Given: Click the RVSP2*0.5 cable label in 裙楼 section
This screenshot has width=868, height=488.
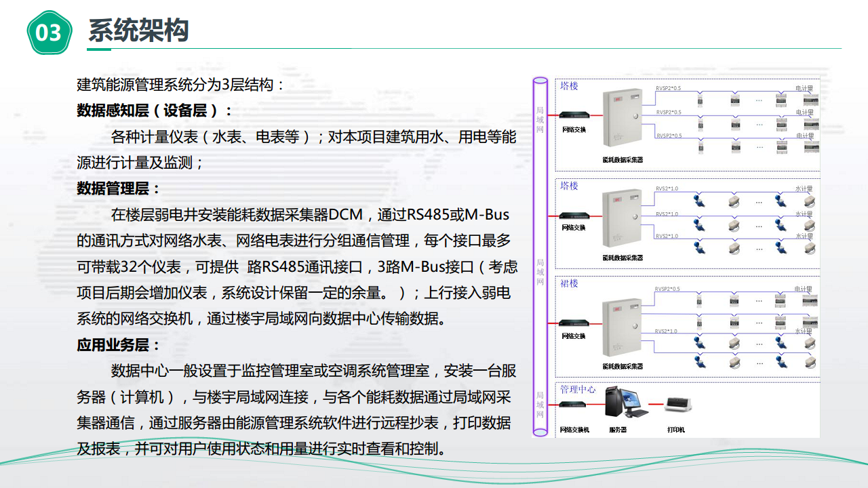Looking at the screenshot, I should pyautogui.click(x=668, y=289).
